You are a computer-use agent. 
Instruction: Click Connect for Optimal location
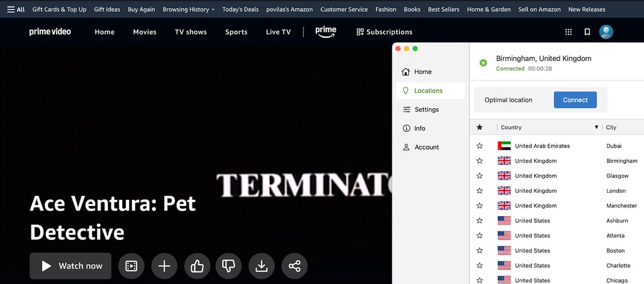(x=575, y=100)
